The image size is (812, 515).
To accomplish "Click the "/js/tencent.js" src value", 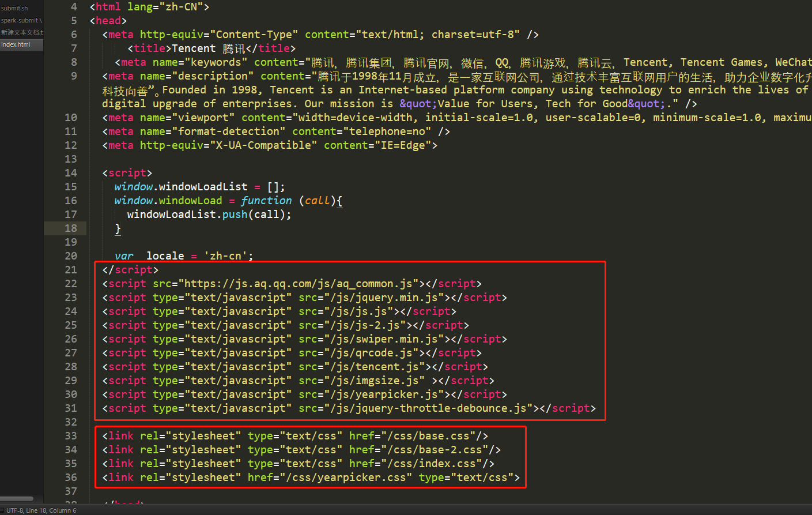I will (375, 367).
